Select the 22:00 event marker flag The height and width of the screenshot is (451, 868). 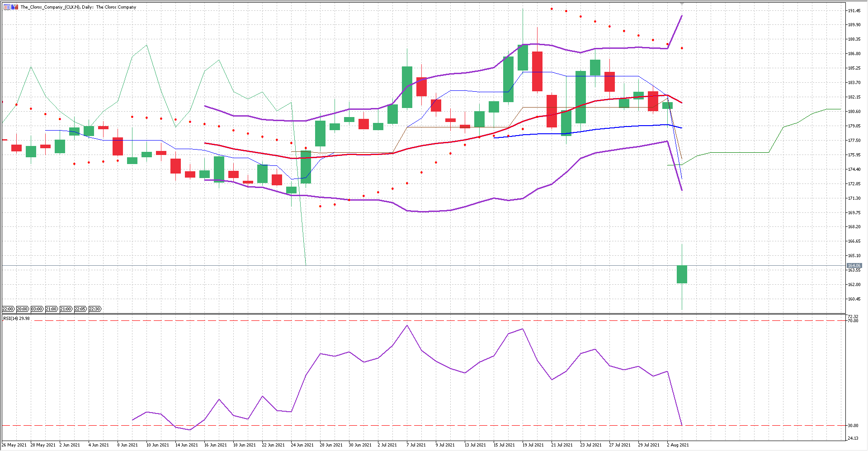(8, 309)
